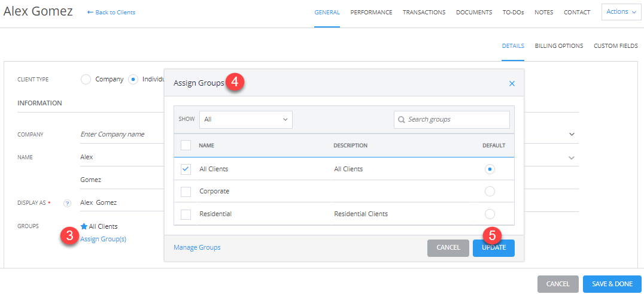Open the Contact tab
The height and width of the screenshot is (294, 644).
(x=577, y=13)
